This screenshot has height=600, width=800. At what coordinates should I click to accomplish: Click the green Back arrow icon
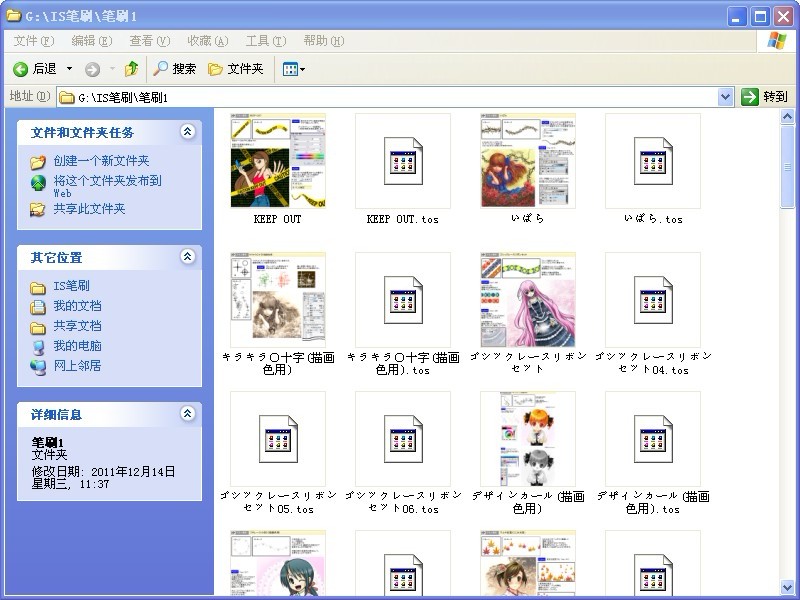point(20,69)
